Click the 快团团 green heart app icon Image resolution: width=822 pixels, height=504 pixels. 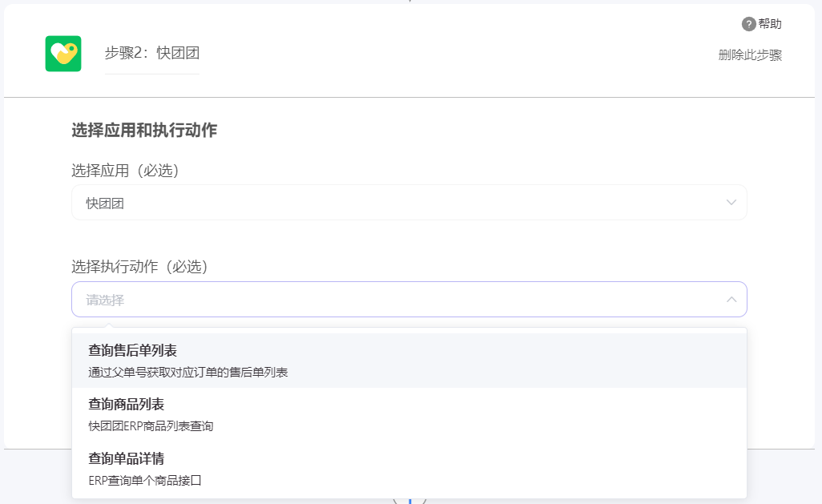63,54
